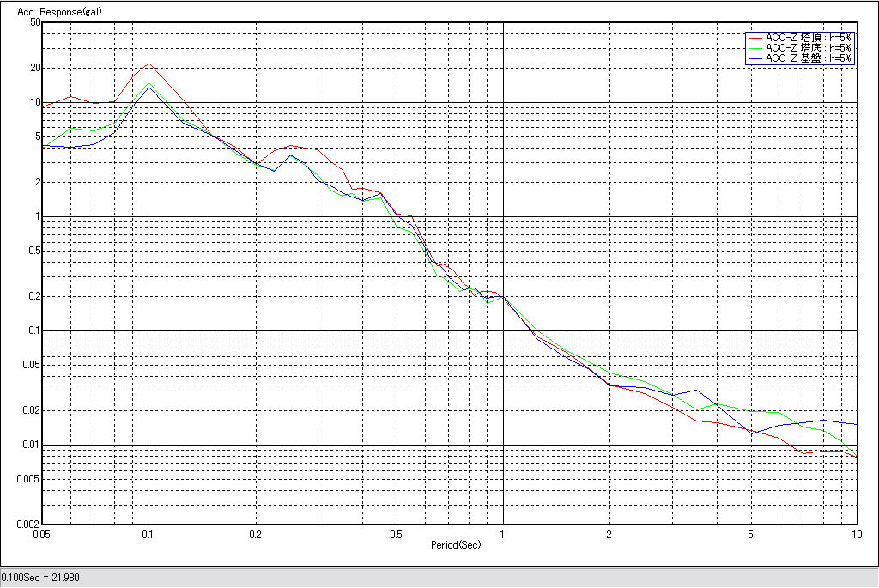
Task: Click the 10 tick label on Period axis
Action: [856, 534]
